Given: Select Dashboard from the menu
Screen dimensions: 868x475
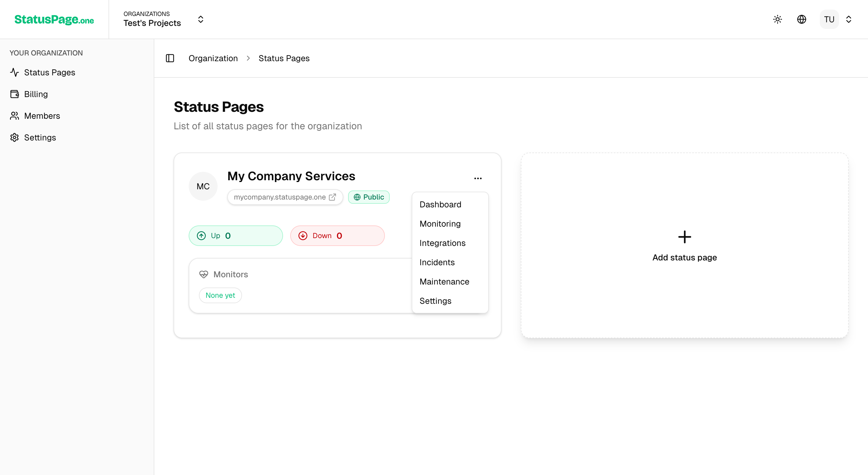Looking at the screenshot, I should click(450, 204).
